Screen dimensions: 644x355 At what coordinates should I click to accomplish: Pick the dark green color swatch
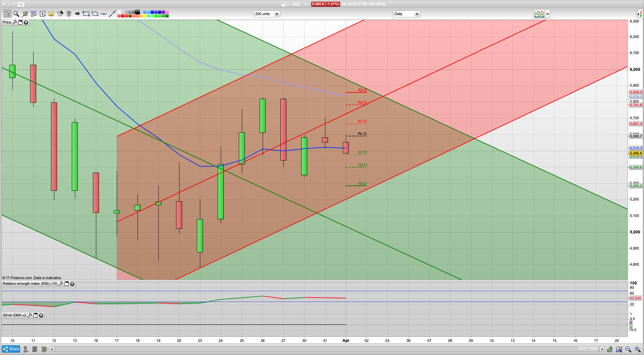coord(167,16)
